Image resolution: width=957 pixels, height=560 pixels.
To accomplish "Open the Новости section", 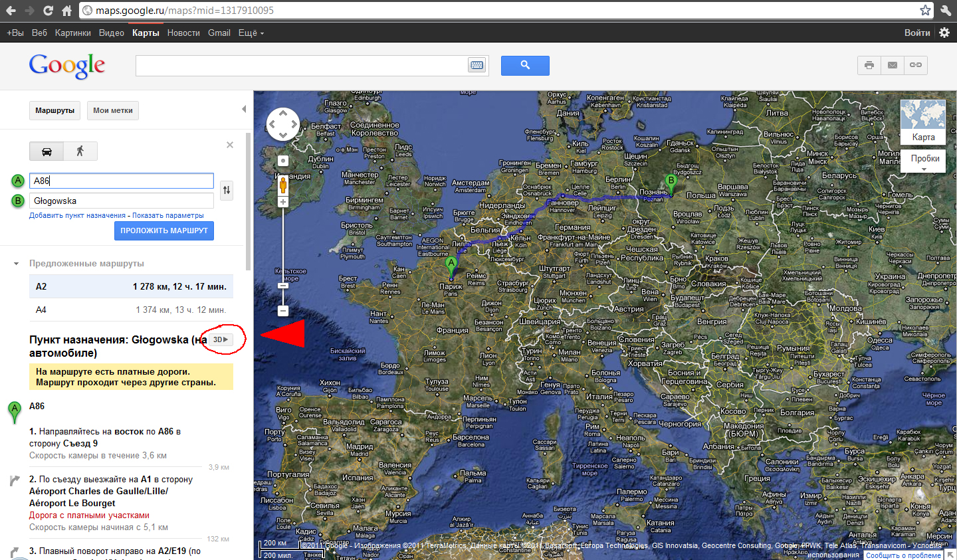I will (183, 33).
